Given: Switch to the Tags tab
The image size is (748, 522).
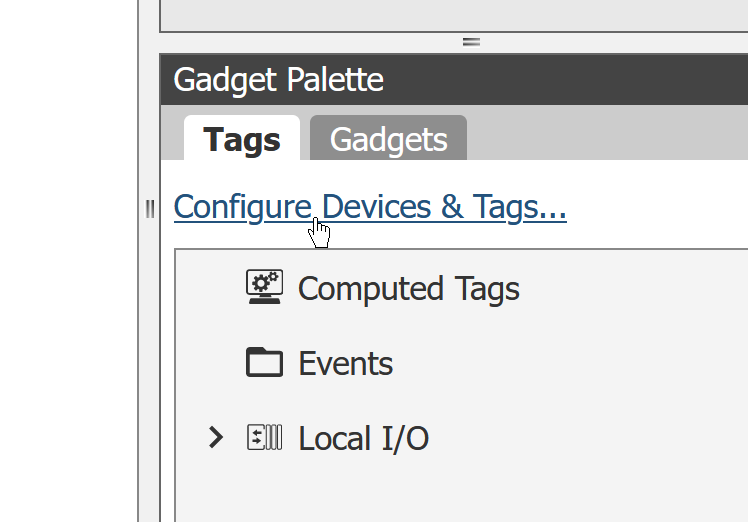Looking at the screenshot, I should pyautogui.click(x=242, y=138).
